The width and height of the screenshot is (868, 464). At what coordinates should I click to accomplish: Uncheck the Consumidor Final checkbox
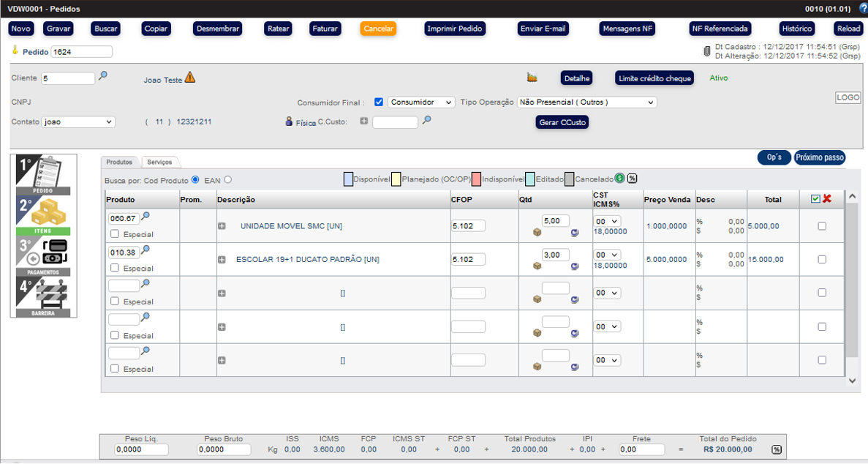click(x=379, y=102)
